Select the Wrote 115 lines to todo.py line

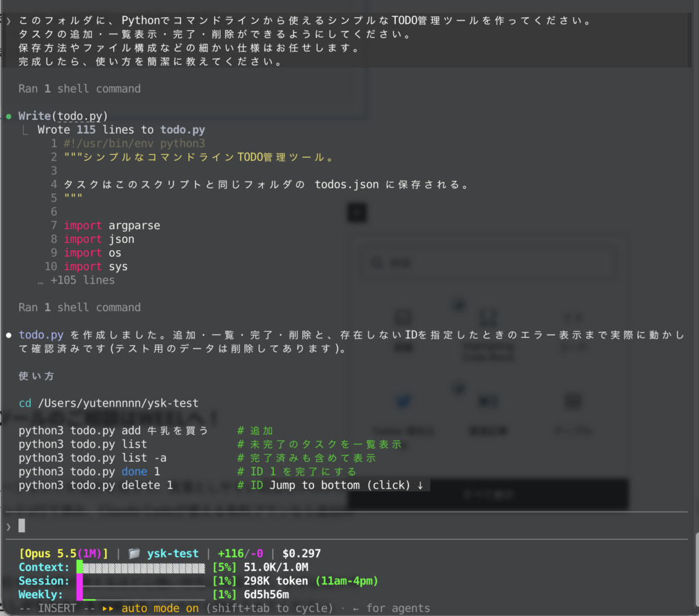point(122,130)
